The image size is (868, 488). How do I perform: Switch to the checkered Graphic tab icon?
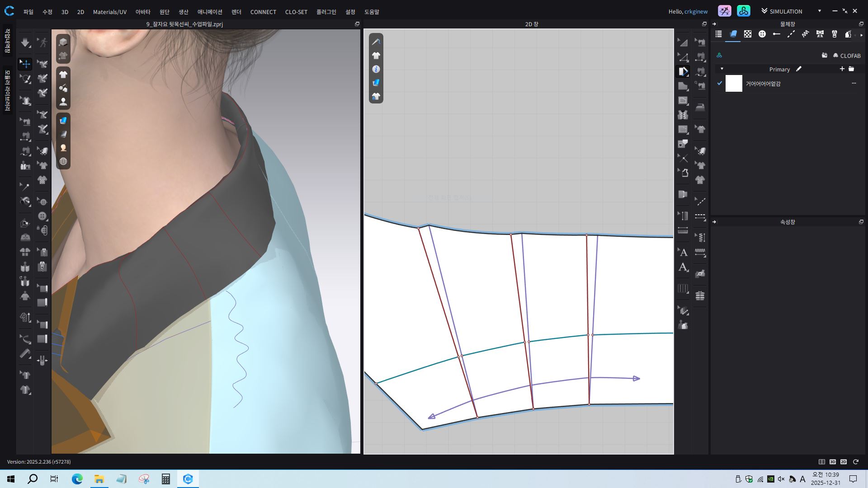pyautogui.click(x=748, y=34)
